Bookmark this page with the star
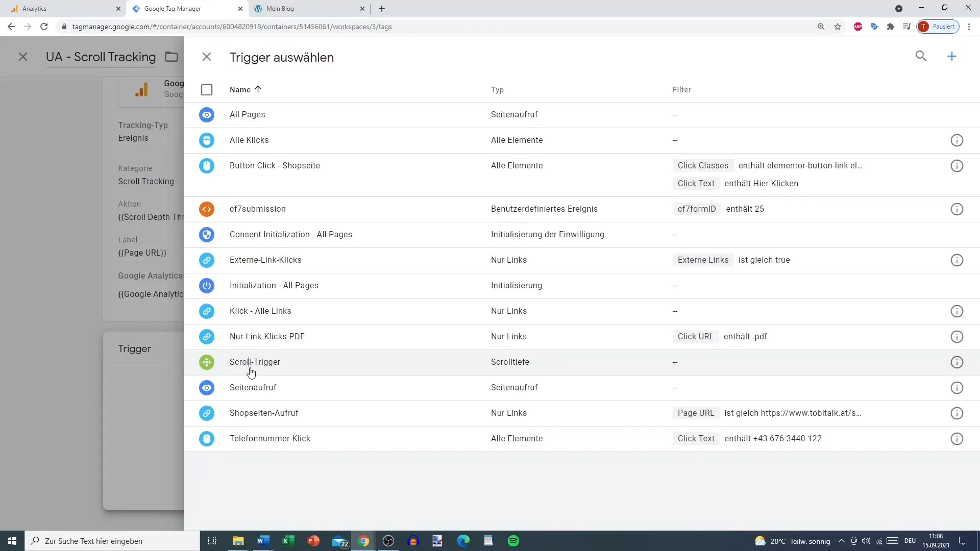980x551 pixels. [x=838, y=27]
